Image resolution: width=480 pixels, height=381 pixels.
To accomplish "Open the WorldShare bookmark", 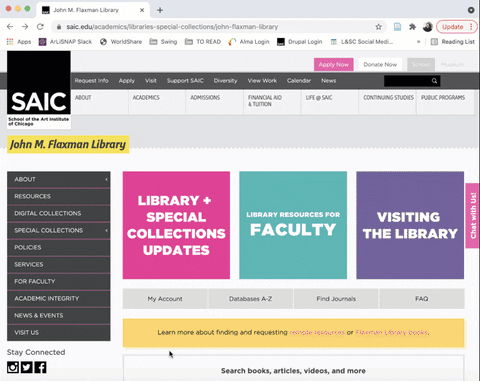I will click(x=121, y=42).
